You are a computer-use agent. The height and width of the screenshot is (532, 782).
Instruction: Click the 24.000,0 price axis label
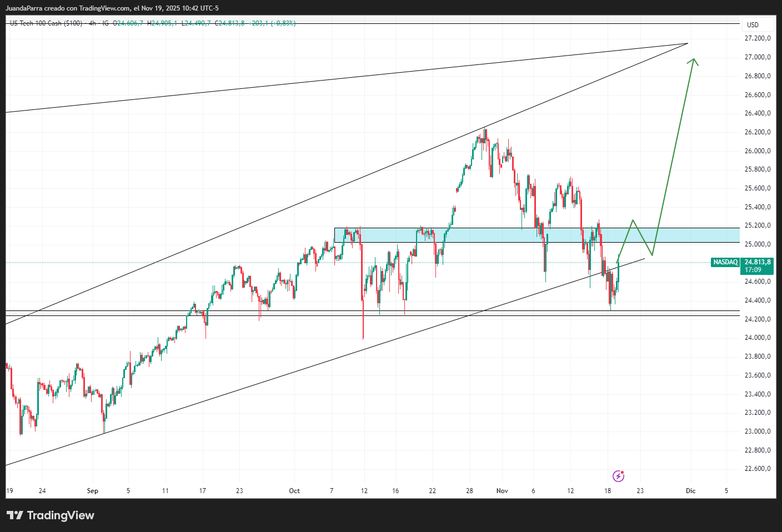(757, 338)
